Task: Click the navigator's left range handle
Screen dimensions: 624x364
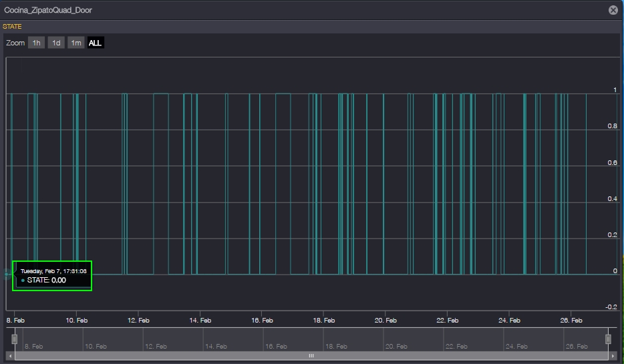Action: coord(14,339)
